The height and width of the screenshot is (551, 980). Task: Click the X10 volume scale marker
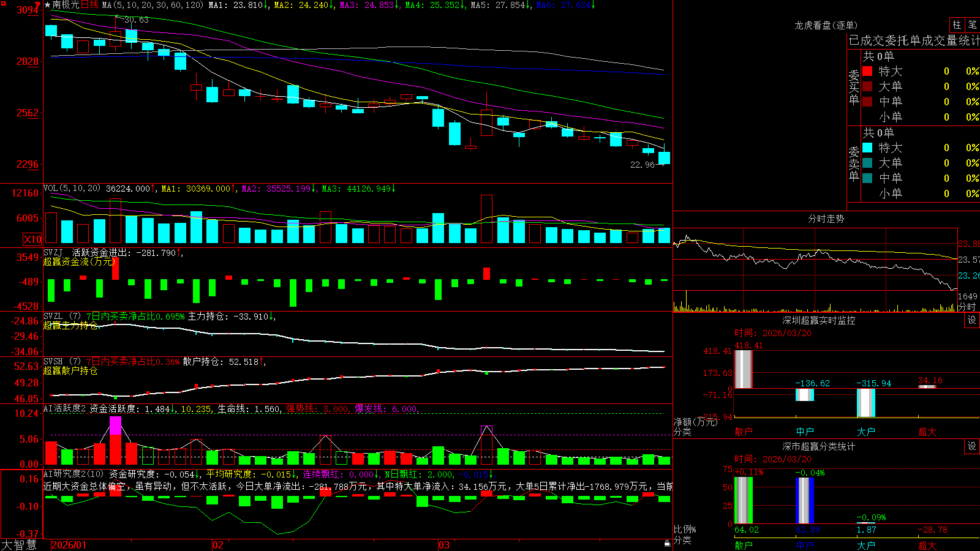[32, 239]
